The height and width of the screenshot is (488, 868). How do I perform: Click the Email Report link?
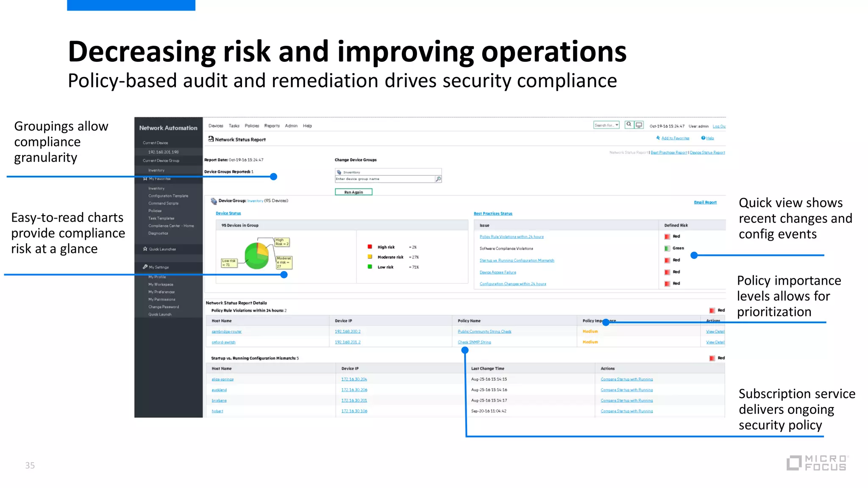tap(705, 202)
